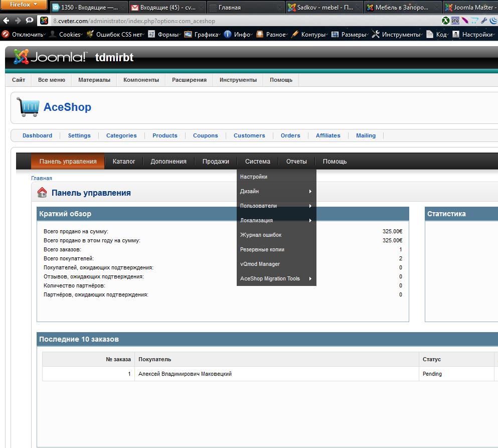Open the Joomla Компоненты menu

[x=141, y=80]
